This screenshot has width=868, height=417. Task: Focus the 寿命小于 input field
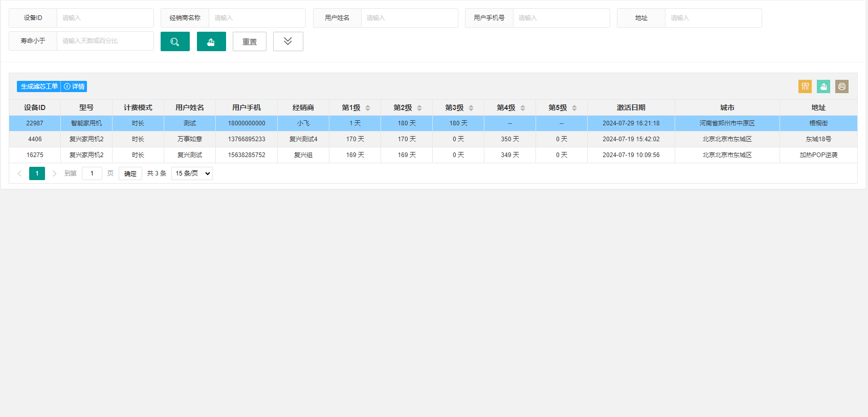pos(105,41)
